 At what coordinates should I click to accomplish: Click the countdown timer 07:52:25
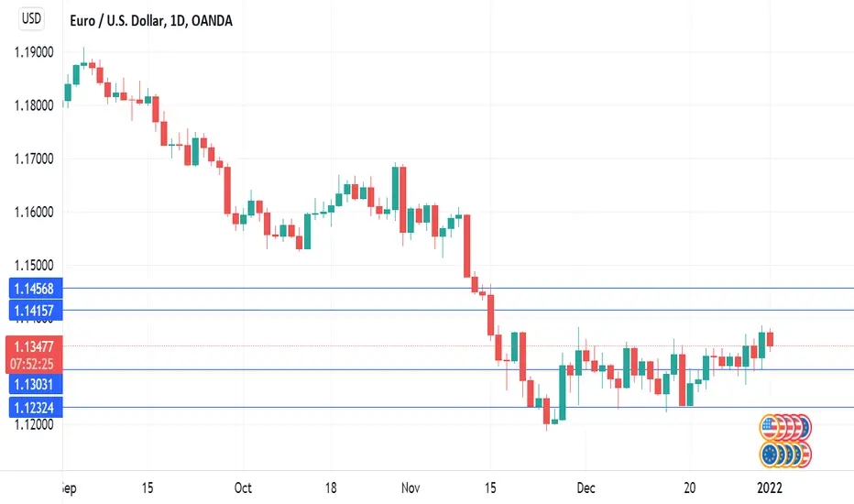(x=31, y=364)
